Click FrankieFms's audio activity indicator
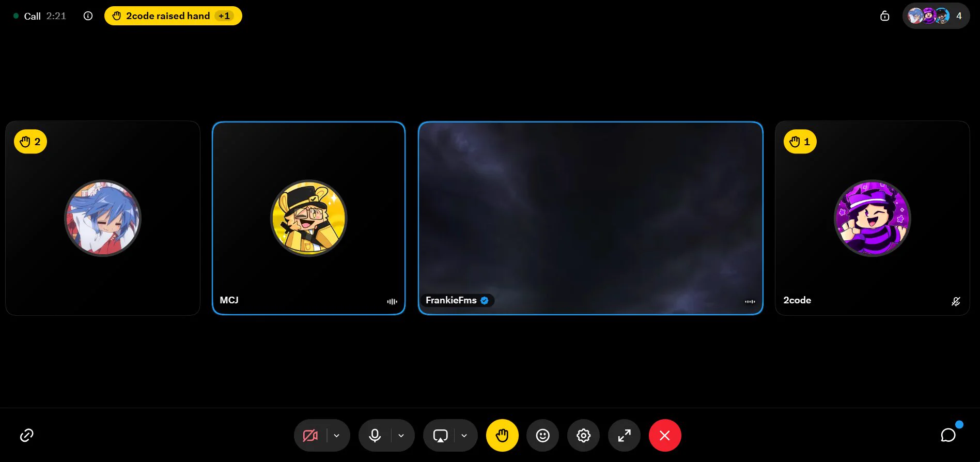 pos(750,301)
